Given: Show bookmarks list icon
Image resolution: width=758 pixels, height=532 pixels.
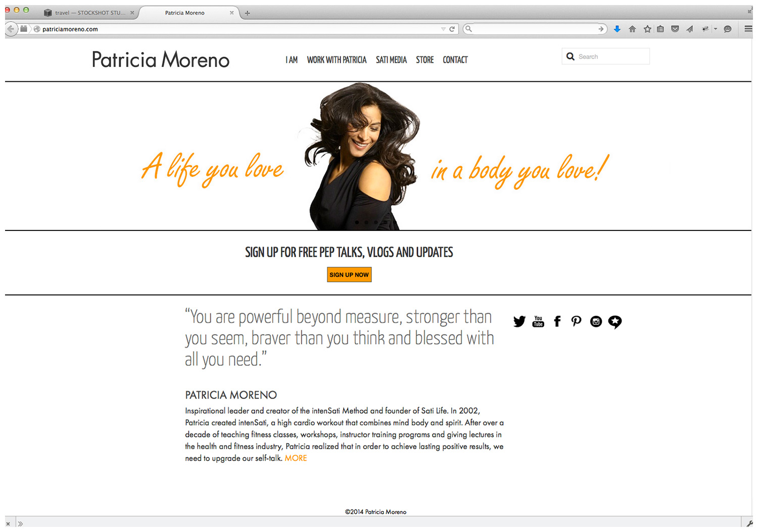Looking at the screenshot, I should [660, 29].
